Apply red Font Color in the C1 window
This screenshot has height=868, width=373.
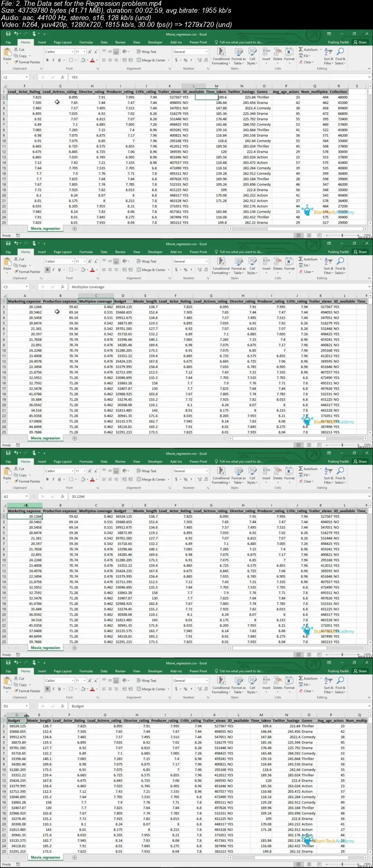(92, 270)
